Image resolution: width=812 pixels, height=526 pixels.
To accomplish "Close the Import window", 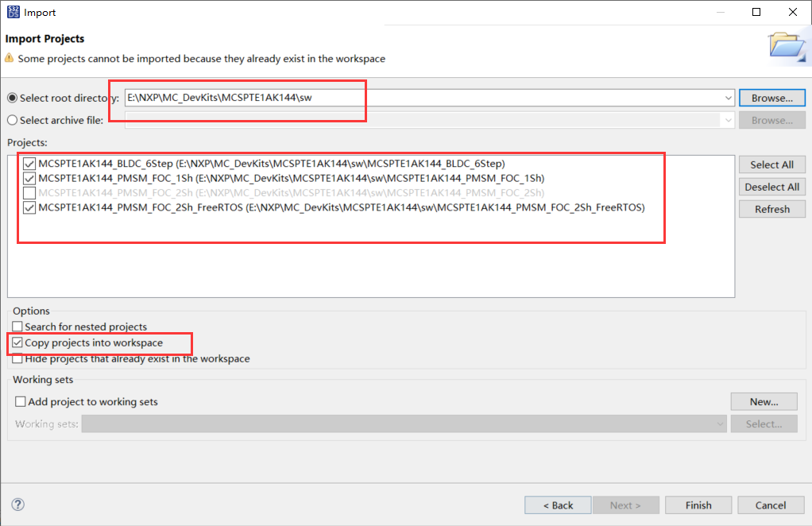I will [793, 12].
